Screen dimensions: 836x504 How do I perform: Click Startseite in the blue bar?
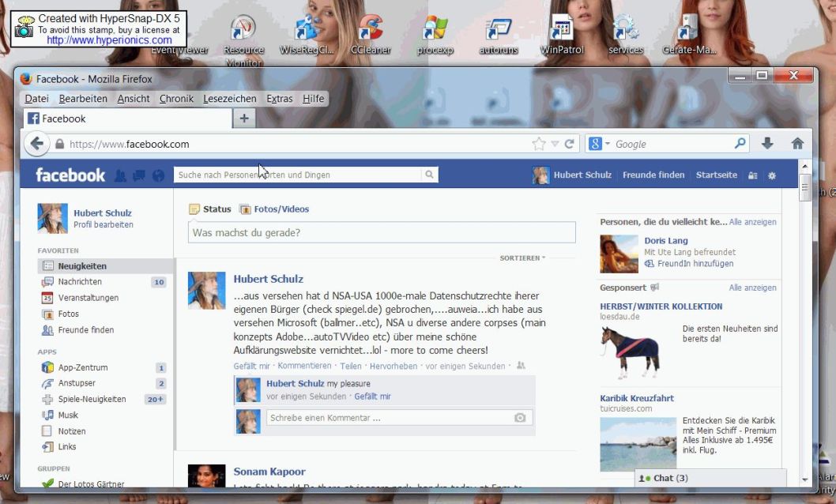[717, 175]
